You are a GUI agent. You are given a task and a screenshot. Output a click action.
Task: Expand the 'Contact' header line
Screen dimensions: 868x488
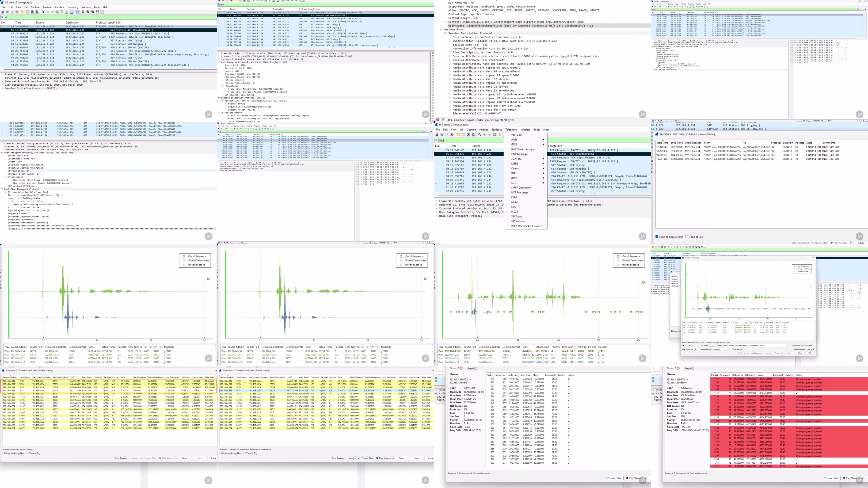[x=445, y=22]
